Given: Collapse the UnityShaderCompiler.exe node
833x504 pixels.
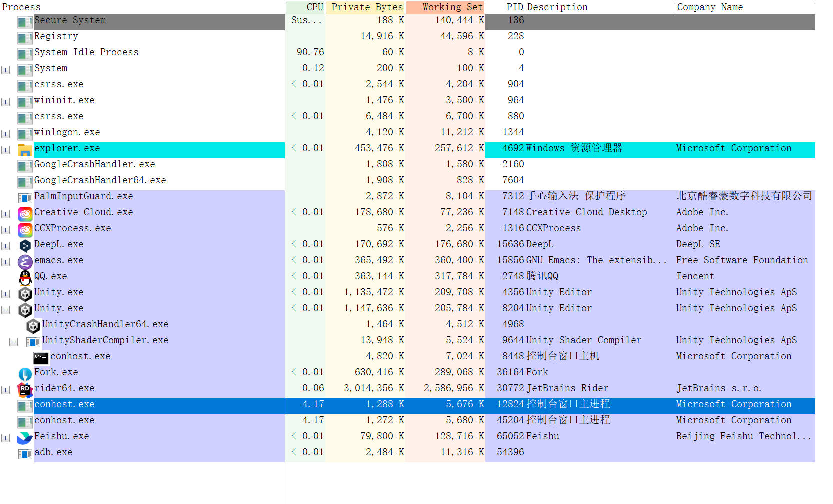Looking at the screenshot, I should point(13,342).
